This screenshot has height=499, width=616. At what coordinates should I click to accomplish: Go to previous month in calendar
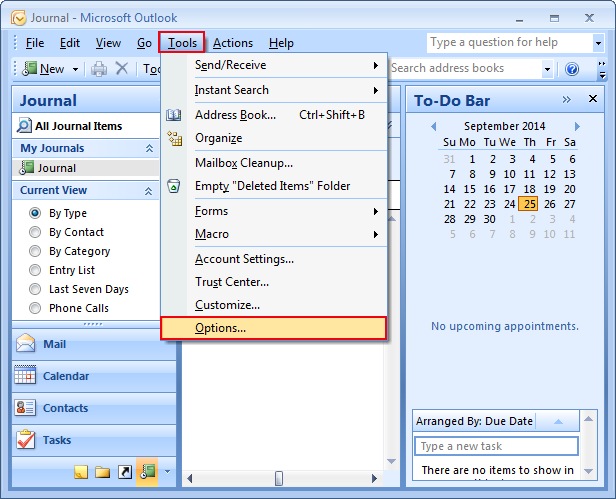click(433, 127)
